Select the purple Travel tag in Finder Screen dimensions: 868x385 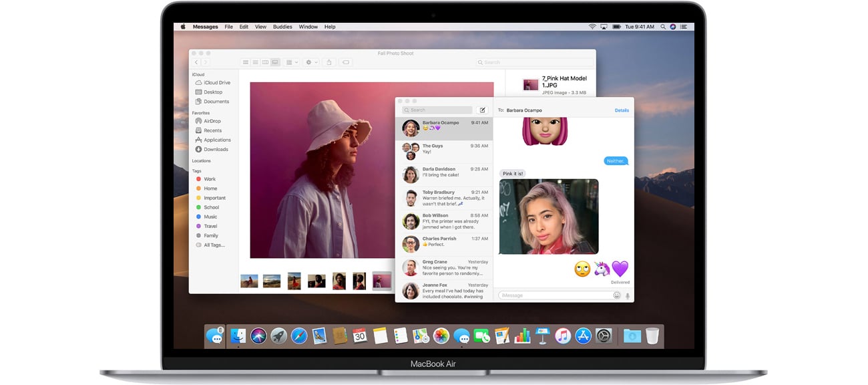click(207, 226)
